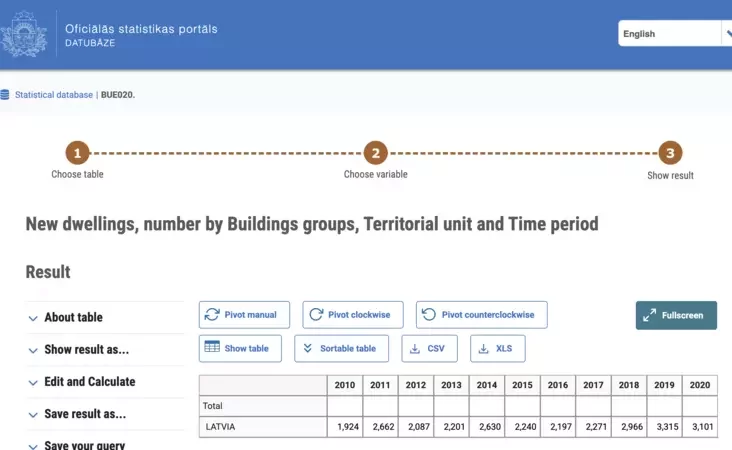Go to step 1 Choose table
Viewport: 732px width, 450px height.
point(78,154)
